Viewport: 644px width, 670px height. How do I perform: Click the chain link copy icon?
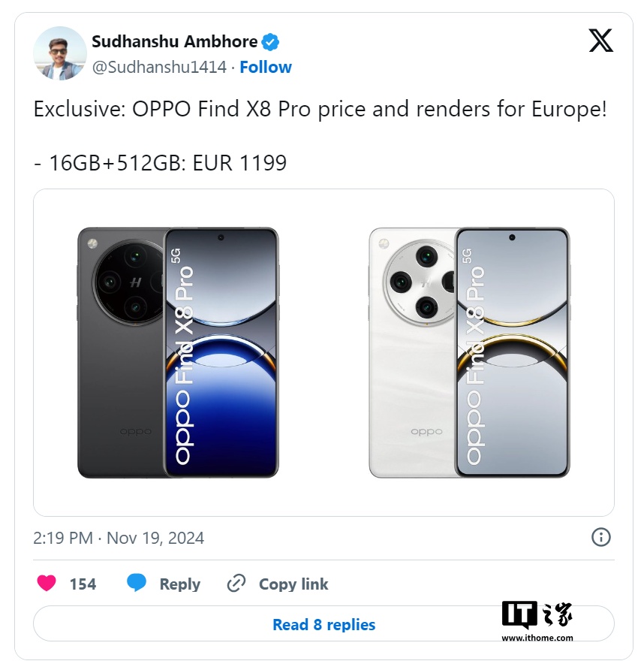(x=236, y=584)
